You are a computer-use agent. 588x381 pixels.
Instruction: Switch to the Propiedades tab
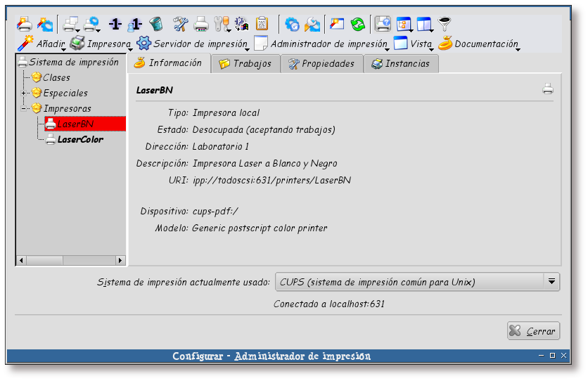coord(322,63)
